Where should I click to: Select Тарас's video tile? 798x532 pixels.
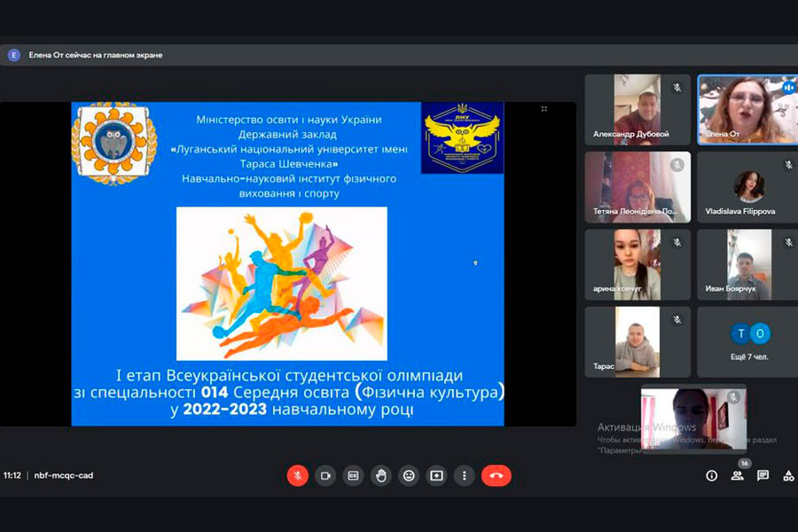coord(638,341)
